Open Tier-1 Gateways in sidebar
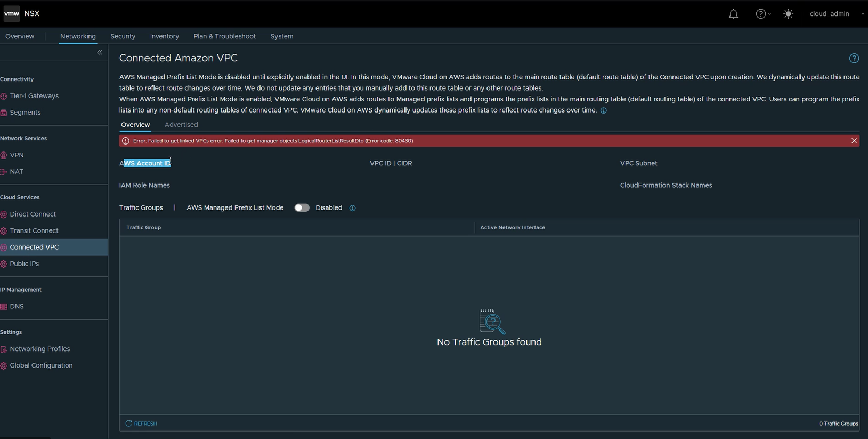Viewport: 868px width, 439px height. click(x=34, y=96)
